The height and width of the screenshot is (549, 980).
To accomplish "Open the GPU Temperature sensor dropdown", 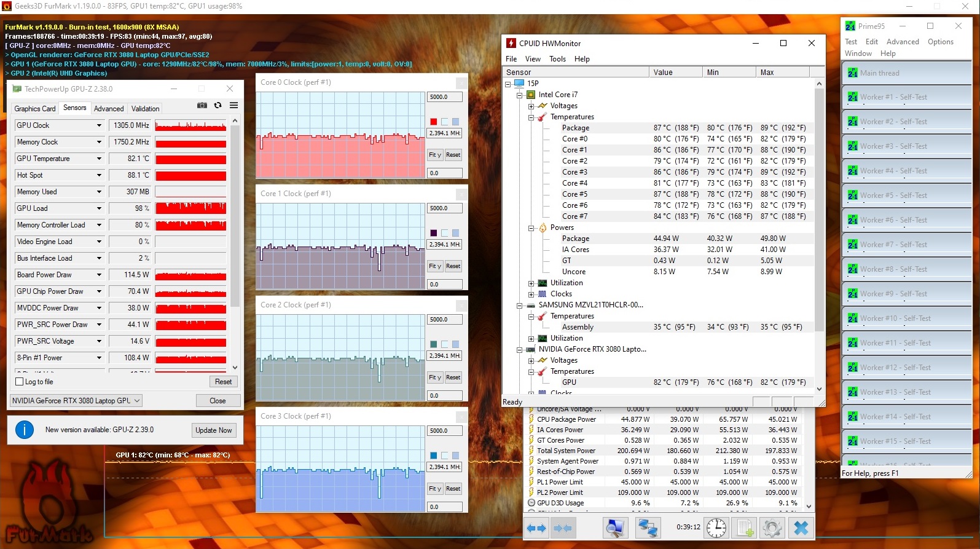I will click(x=99, y=159).
